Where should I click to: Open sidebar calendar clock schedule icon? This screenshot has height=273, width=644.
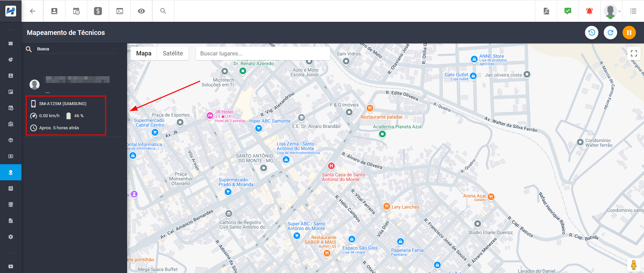point(11,108)
